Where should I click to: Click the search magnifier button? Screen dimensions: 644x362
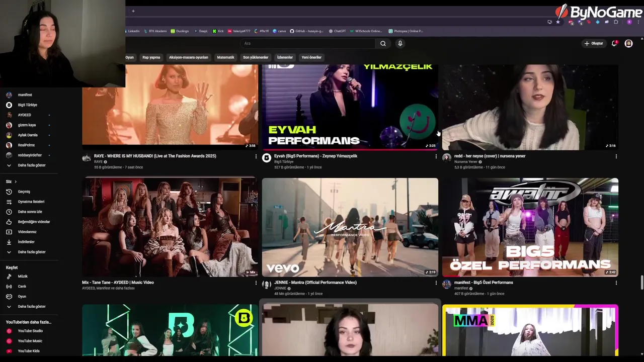click(383, 43)
